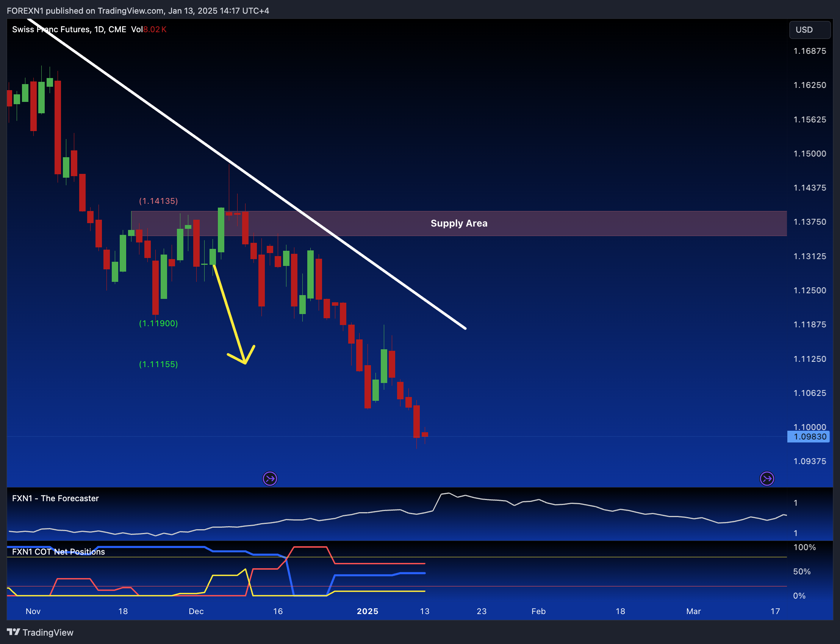
Task: Click the Mar date axis label
Action: 693,611
